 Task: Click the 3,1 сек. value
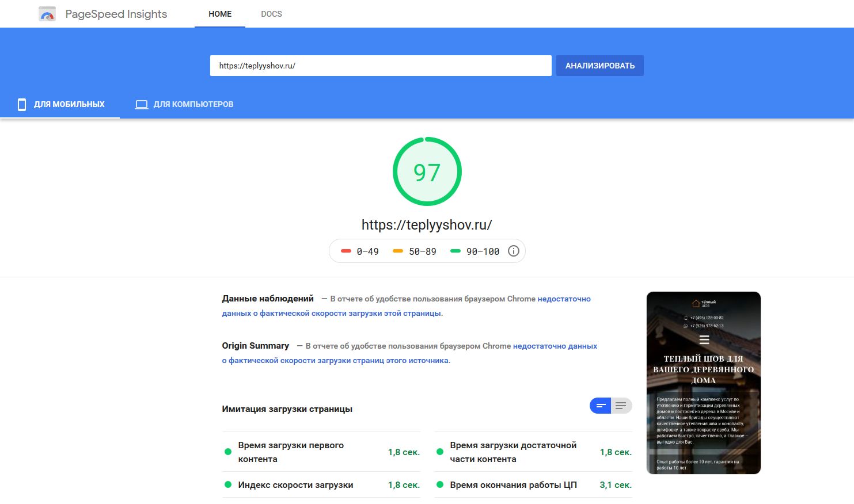616,485
